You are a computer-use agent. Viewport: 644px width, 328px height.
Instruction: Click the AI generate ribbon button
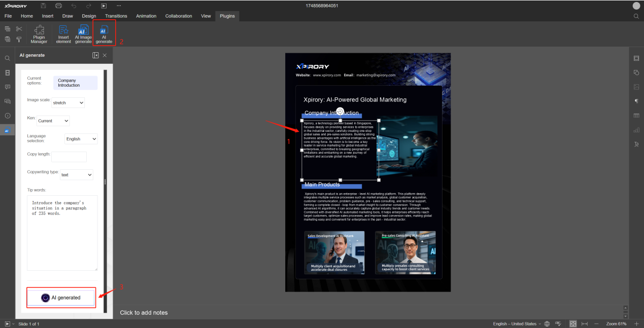[104, 34]
